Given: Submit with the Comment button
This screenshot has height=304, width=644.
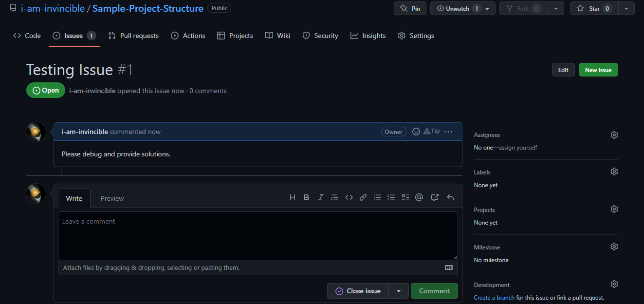Looking at the screenshot, I should click(x=434, y=291).
